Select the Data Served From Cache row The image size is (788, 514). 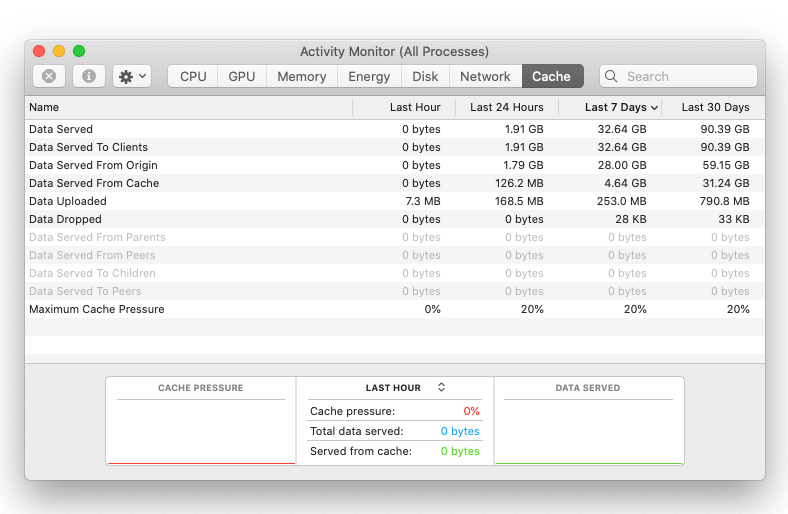[395, 183]
